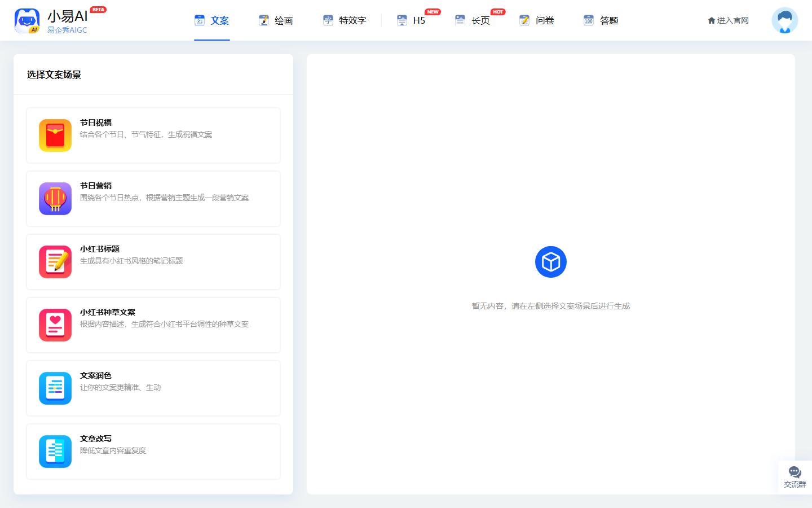
Task: Click description 降低文章内容重复度
Action: [x=113, y=450]
